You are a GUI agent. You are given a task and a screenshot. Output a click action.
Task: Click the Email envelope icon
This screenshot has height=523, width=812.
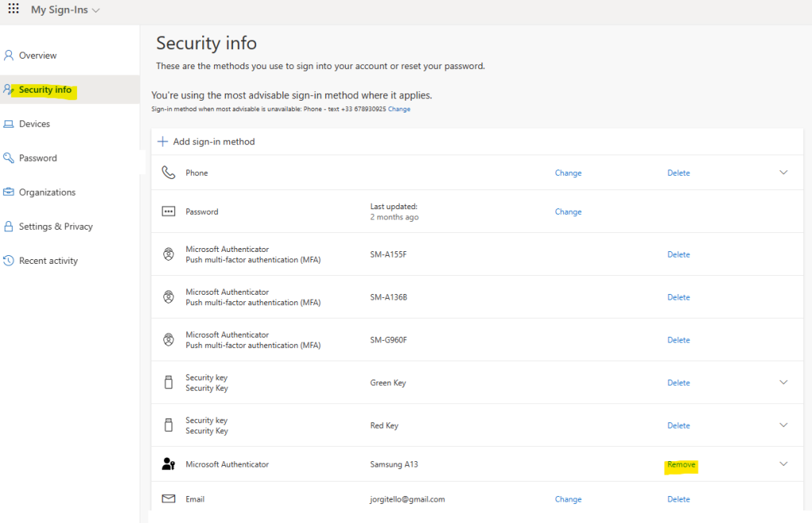pos(168,498)
